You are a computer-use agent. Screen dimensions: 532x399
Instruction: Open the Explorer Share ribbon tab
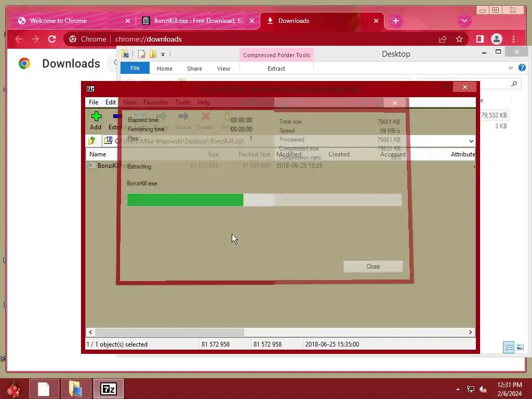[x=194, y=69]
